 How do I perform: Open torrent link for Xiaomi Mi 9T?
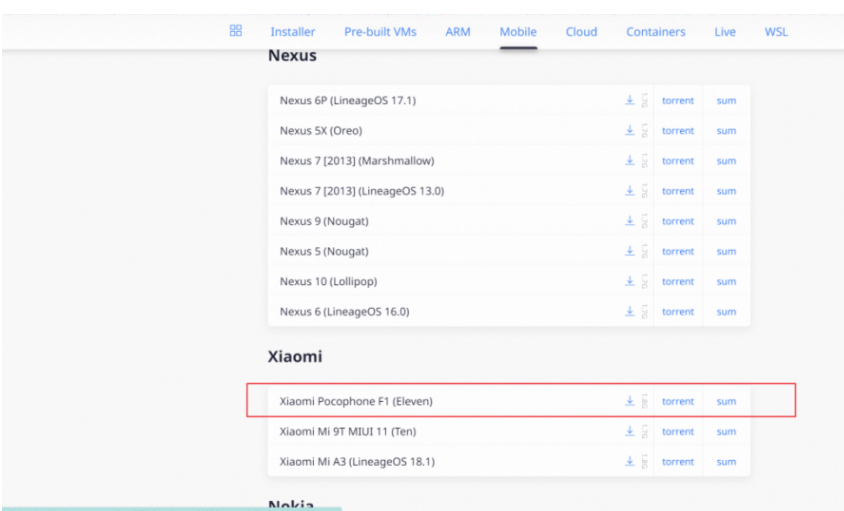coord(678,432)
